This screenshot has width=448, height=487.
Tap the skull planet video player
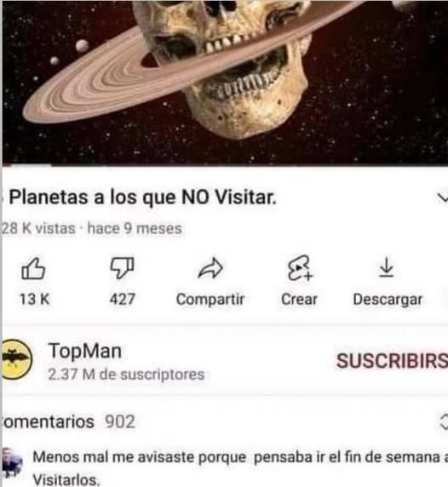[x=225, y=82]
